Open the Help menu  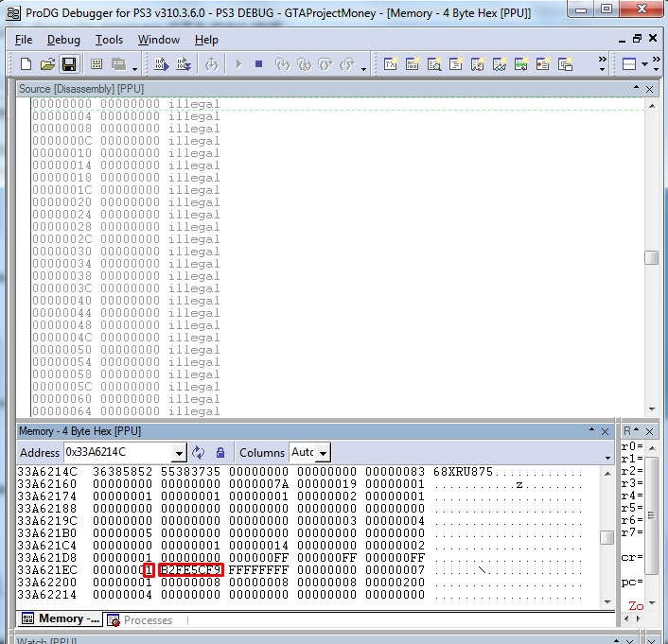coord(206,40)
